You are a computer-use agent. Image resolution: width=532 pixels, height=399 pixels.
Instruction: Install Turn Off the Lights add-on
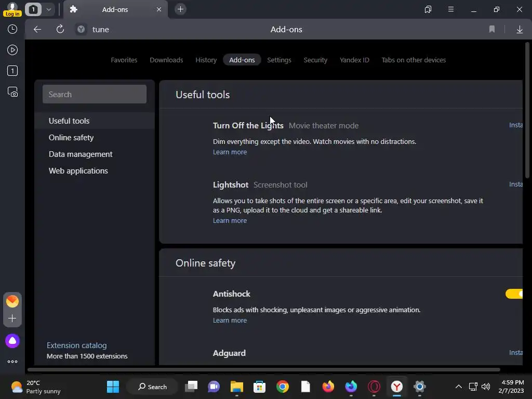(516, 125)
